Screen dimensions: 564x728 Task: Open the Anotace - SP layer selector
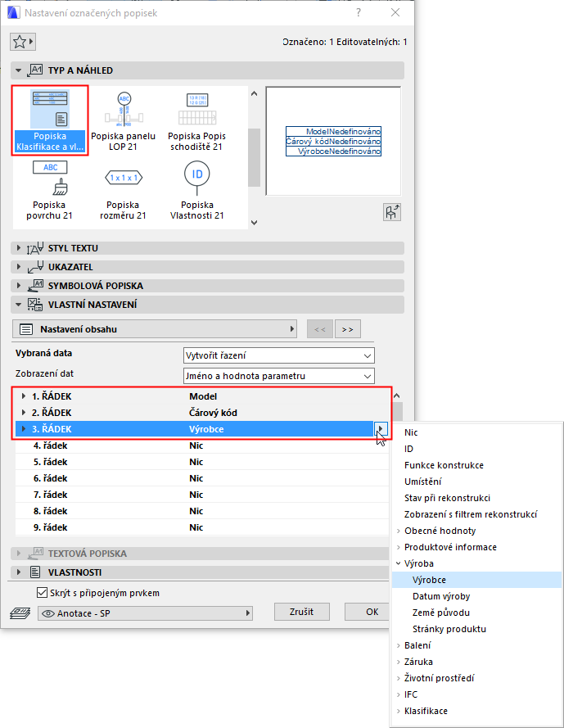(x=145, y=613)
